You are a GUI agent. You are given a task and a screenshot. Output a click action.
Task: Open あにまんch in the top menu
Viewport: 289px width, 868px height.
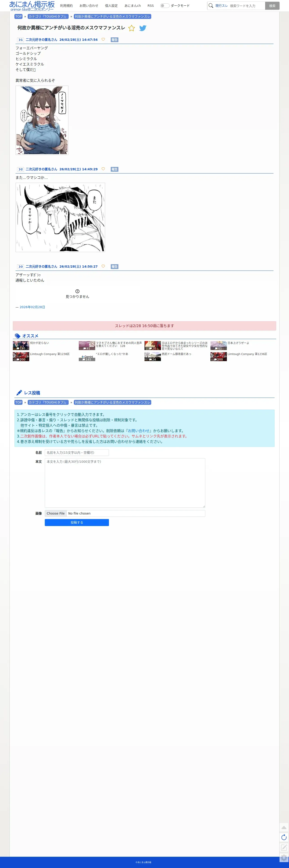(133, 6)
